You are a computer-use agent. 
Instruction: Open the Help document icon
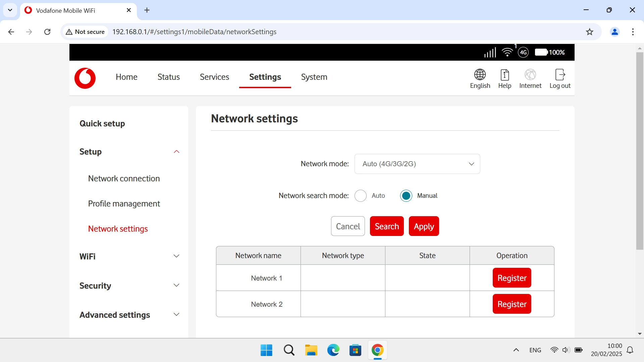pyautogui.click(x=504, y=75)
